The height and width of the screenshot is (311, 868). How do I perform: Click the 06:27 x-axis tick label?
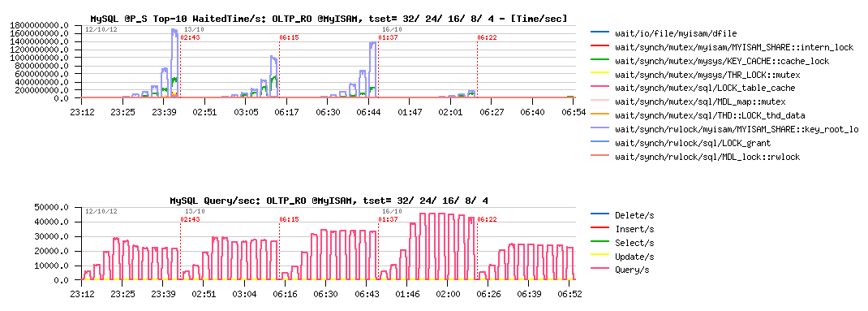pyautogui.click(x=491, y=112)
